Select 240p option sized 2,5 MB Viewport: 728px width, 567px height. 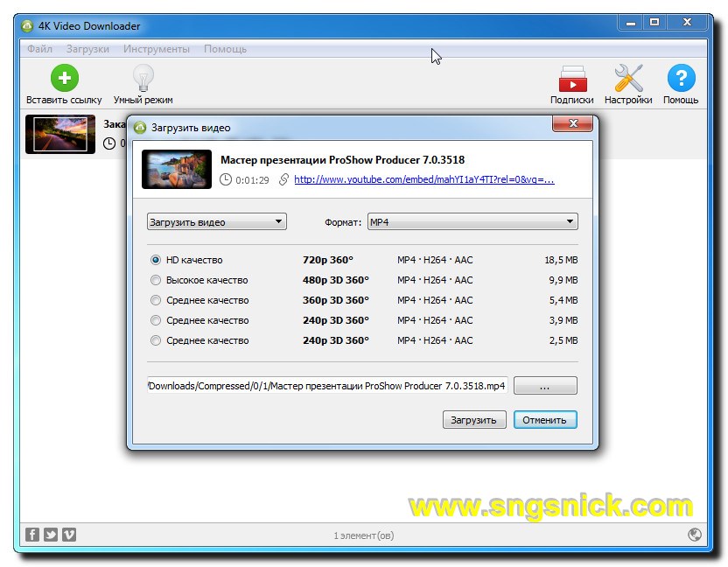[x=156, y=341]
